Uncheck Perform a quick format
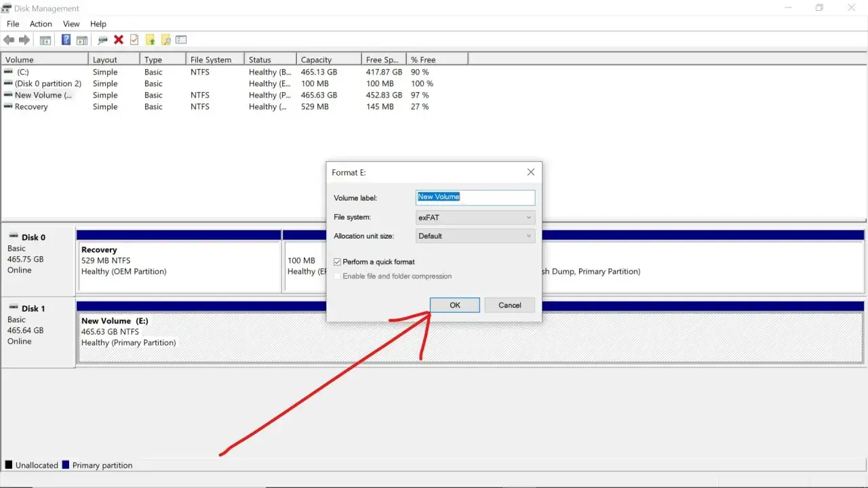The height and width of the screenshot is (488, 868). click(338, 262)
